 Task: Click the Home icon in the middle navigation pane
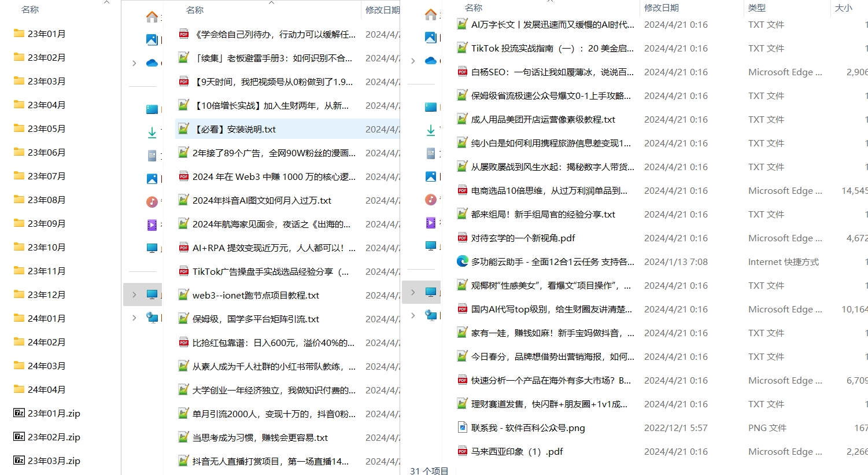point(152,16)
